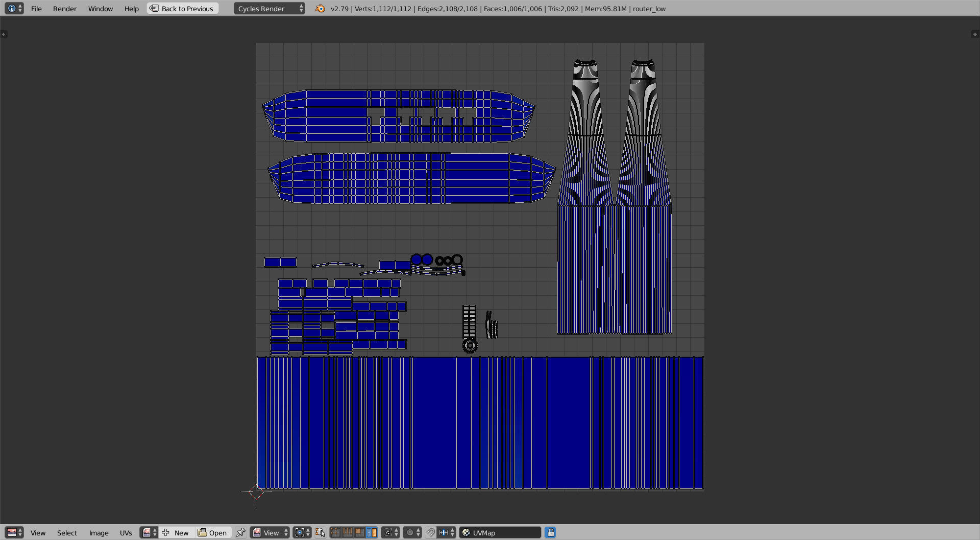980x540 pixels.
Task: Select edge UV selection mode
Action: pyautogui.click(x=348, y=533)
